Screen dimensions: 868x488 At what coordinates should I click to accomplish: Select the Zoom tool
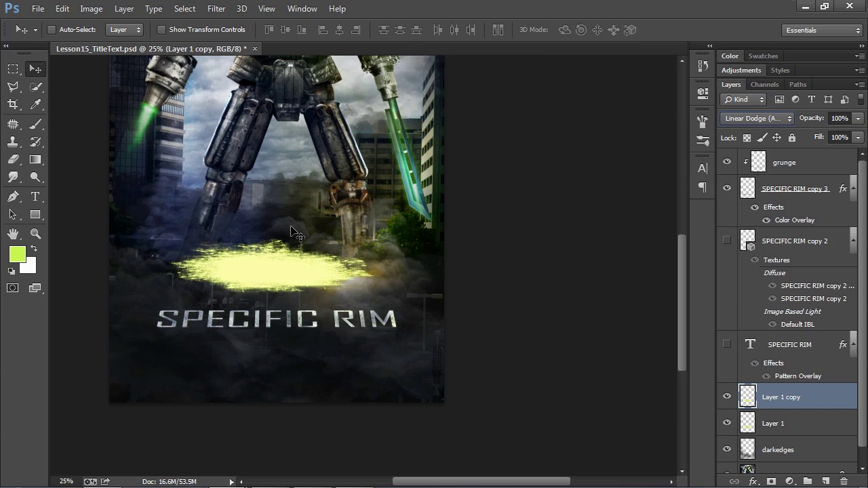(x=35, y=234)
